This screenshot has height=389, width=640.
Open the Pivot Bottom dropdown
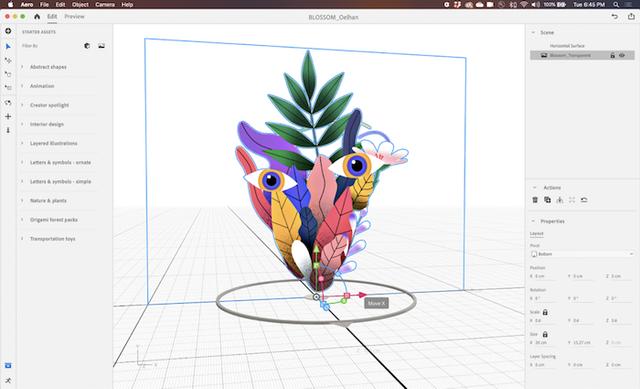coord(582,254)
